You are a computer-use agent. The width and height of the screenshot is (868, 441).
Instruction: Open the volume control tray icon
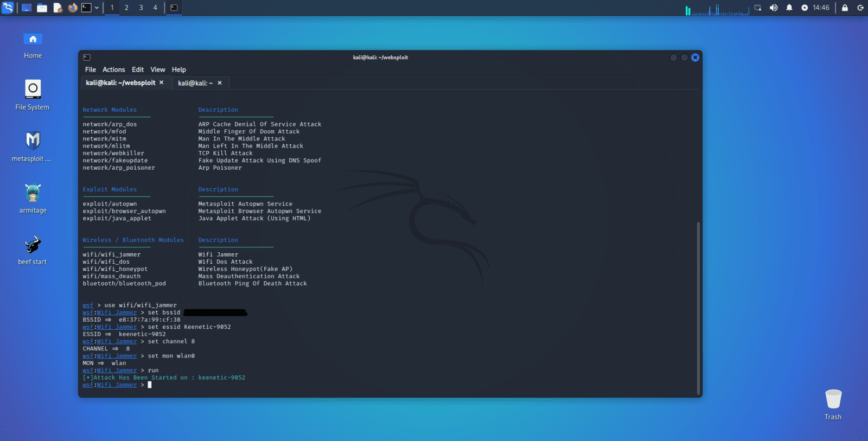[x=774, y=8]
